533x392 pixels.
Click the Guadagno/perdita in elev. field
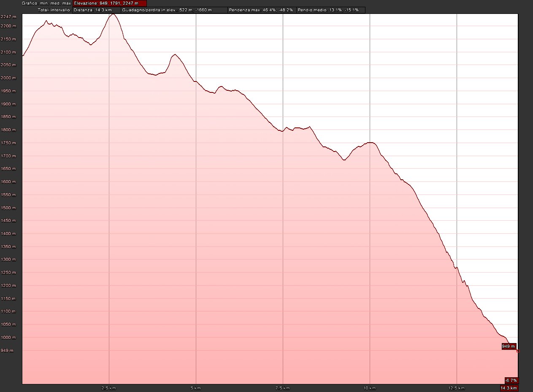174,10
